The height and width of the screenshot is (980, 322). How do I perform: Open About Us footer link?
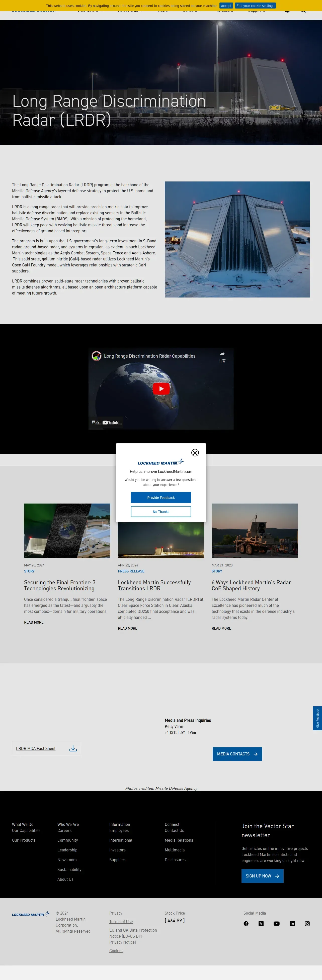65,879
